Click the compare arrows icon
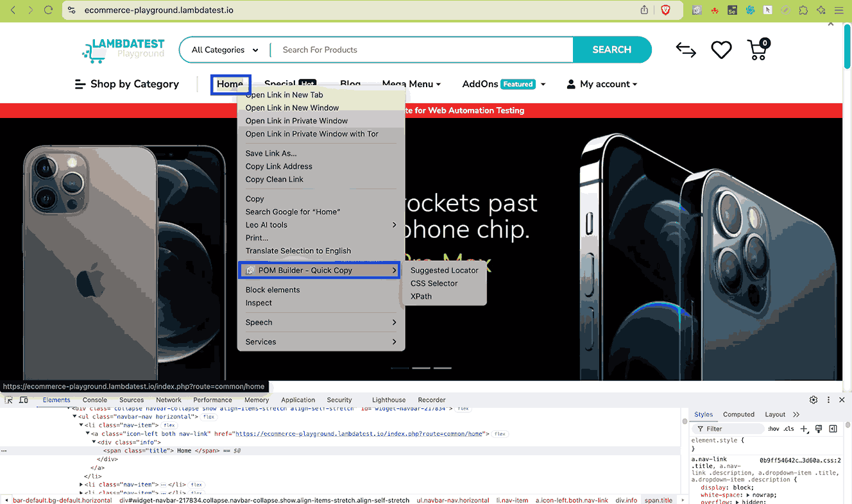The image size is (852, 504). point(685,49)
